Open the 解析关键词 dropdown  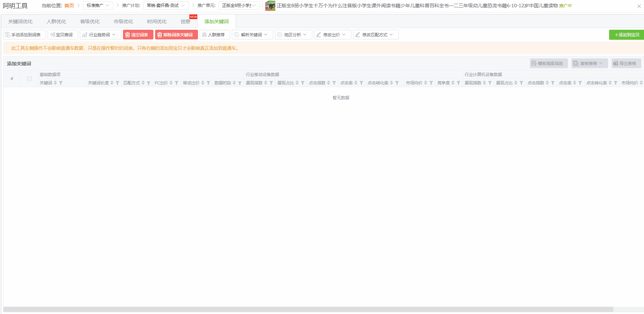click(253, 35)
